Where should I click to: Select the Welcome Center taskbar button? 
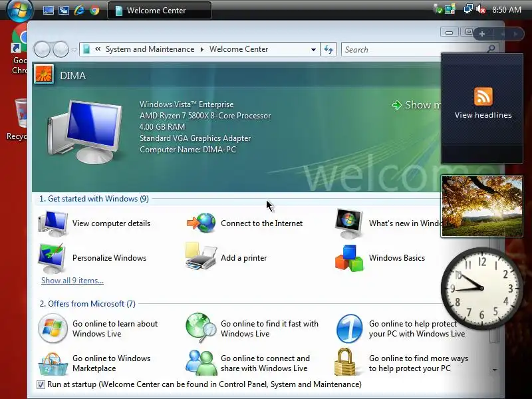click(160, 10)
